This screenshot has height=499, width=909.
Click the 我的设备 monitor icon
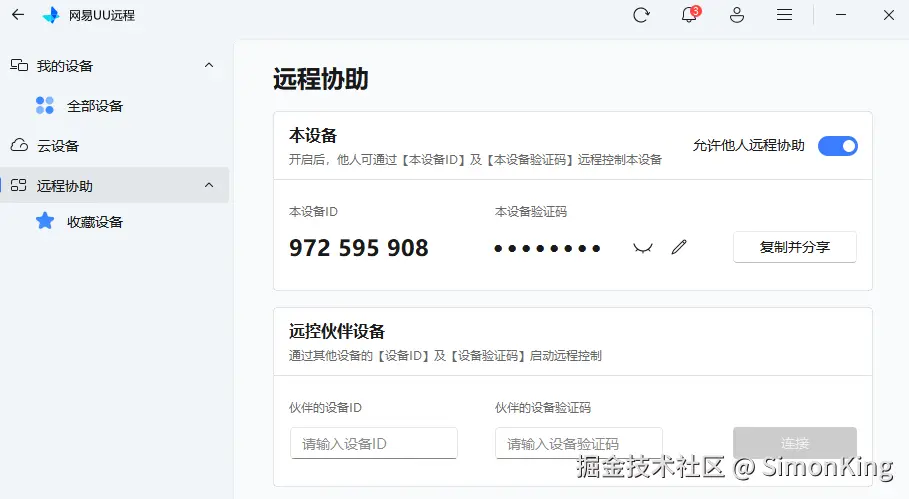[x=19, y=65]
